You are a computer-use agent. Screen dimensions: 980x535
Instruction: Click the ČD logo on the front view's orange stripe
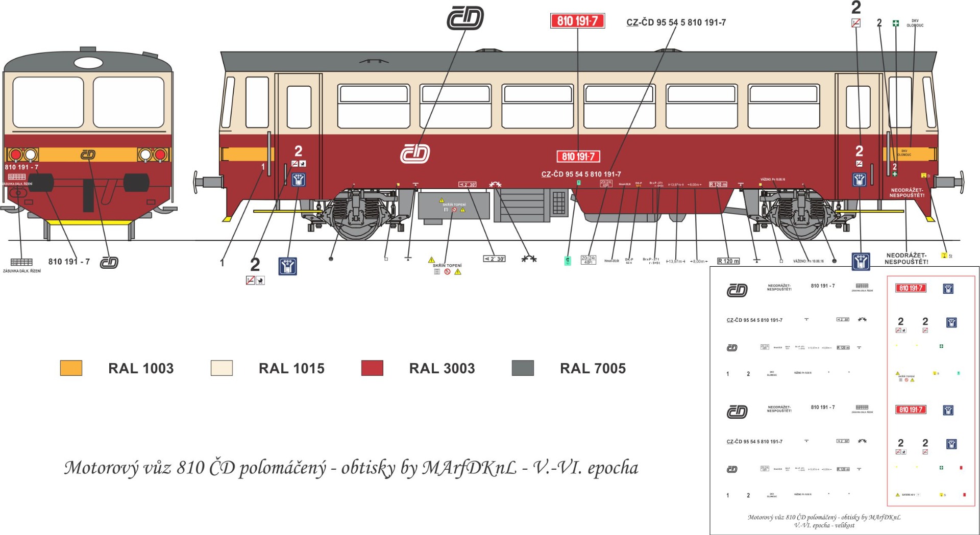(x=88, y=155)
